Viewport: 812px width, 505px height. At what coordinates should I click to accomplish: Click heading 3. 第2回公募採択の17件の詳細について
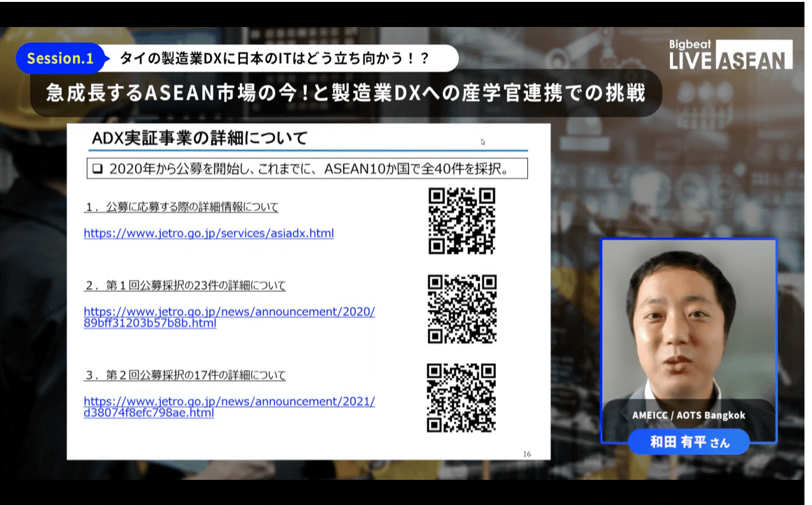click(x=185, y=375)
